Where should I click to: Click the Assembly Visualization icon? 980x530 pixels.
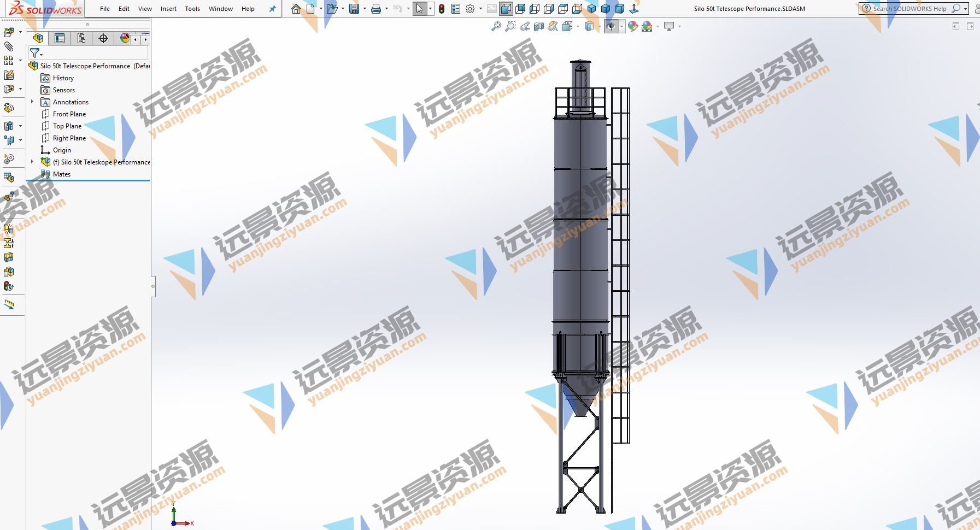(x=9, y=272)
